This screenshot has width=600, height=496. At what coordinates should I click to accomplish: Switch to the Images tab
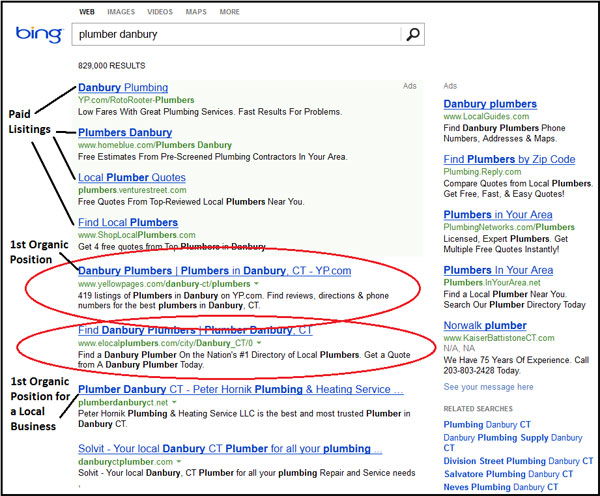point(121,12)
